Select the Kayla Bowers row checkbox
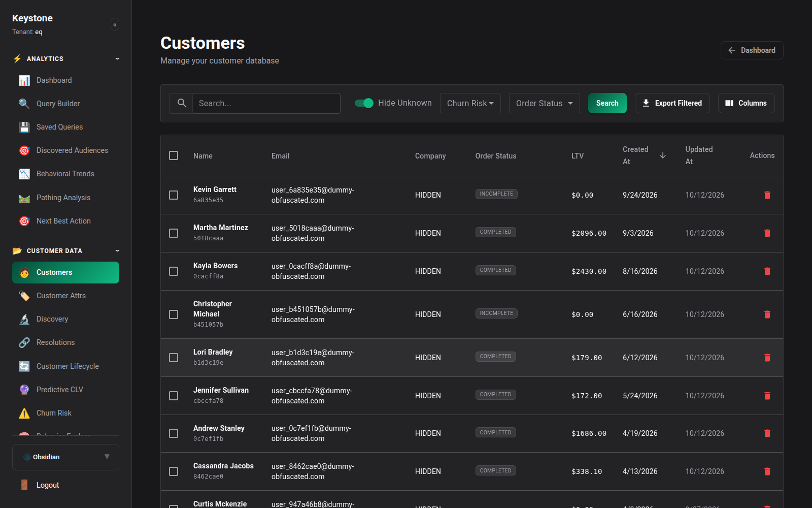Viewport: 812px width, 508px height. pyautogui.click(x=174, y=271)
